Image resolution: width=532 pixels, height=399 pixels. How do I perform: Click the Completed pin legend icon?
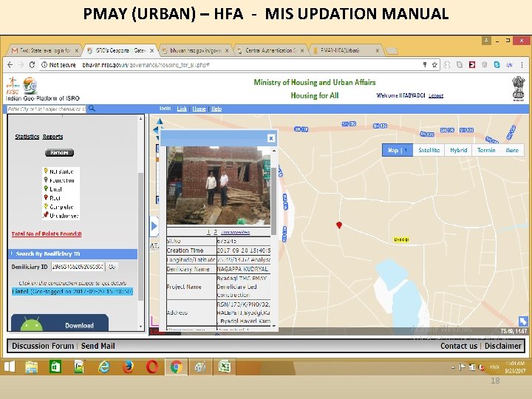pyautogui.click(x=46, y=206)
